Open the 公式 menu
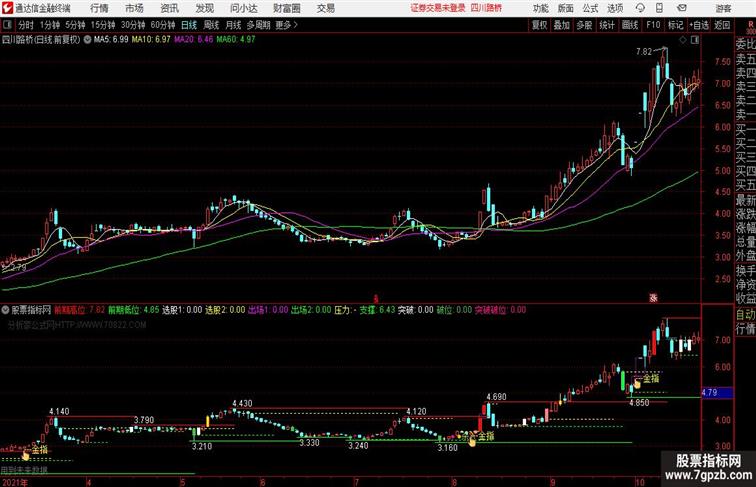This screenshot has width=756, height=487. pyautogui.click(x=590, y=8)
